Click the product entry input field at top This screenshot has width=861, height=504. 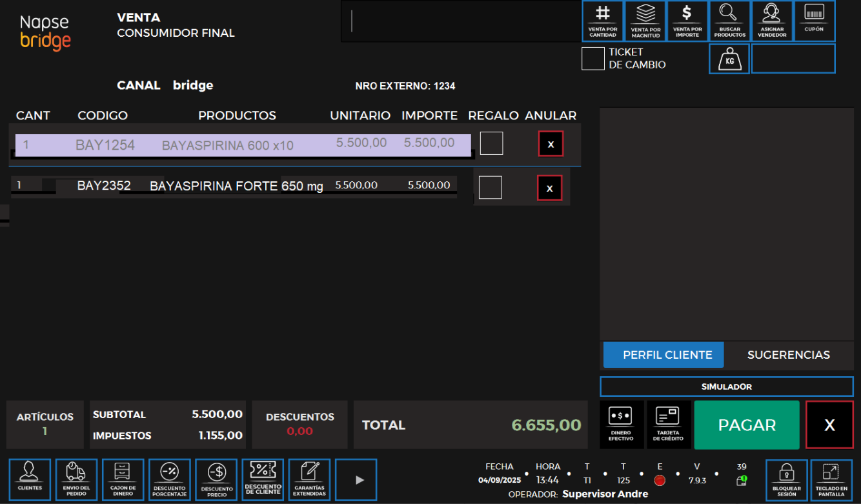pyautogui.click(x=461, y=21)
